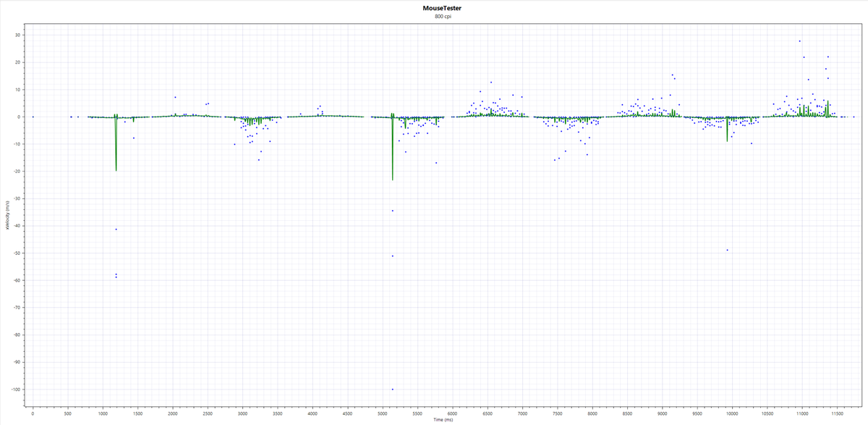Click the 3500 tick on the time axis
The height and width of the screenshot is (425, 868).
(278, 413)
